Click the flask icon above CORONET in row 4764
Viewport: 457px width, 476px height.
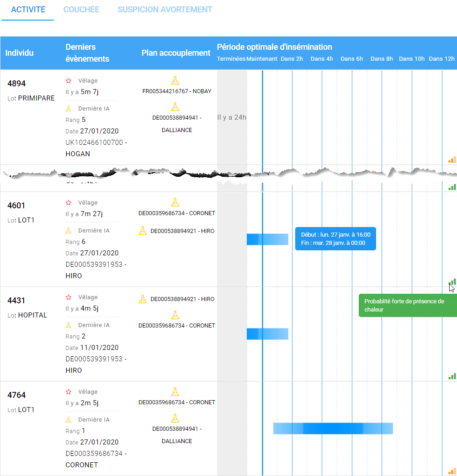175,391
